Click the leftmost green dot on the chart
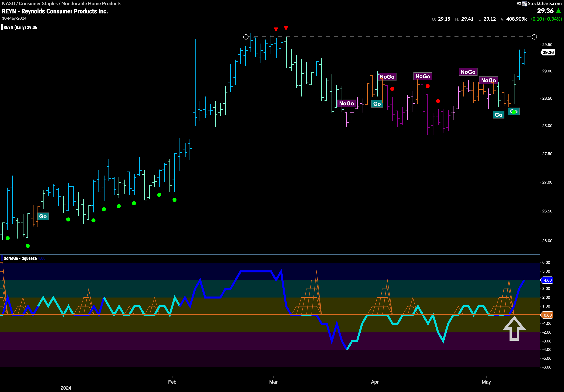The image size is (564, 392). tap(8, 238)
